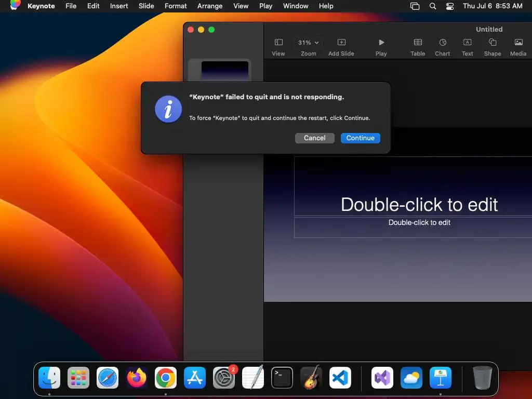Open the Media toolbar icon
The height and width of the screenshot is (399, 532).
[518, 43]
